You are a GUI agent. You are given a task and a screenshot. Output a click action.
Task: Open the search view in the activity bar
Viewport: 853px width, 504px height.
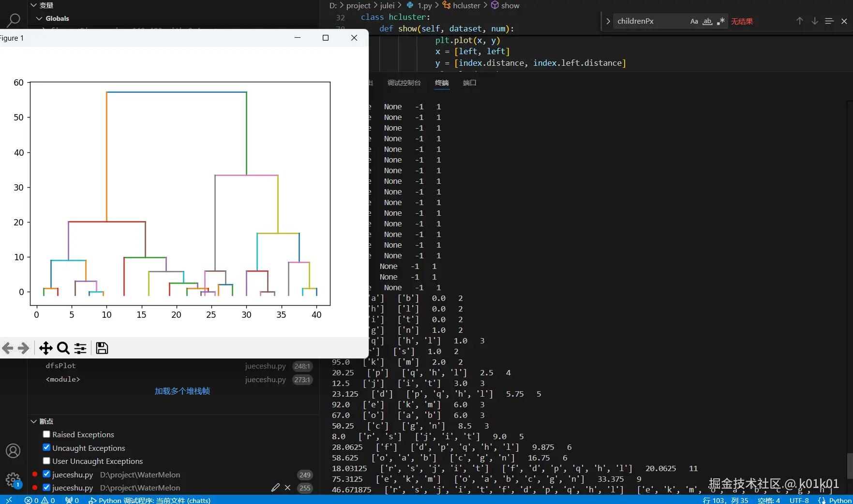(x=13, y=20)
